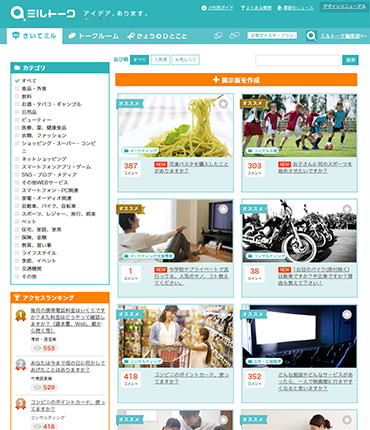
Task: Click the overlapping speech bubbles icon in nav bar
Action: click(x=218, y=35)
